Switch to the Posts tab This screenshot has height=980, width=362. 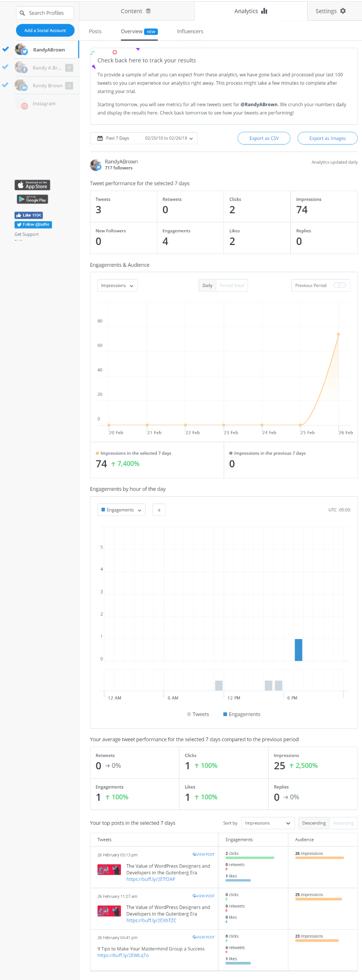coord(95,32)
